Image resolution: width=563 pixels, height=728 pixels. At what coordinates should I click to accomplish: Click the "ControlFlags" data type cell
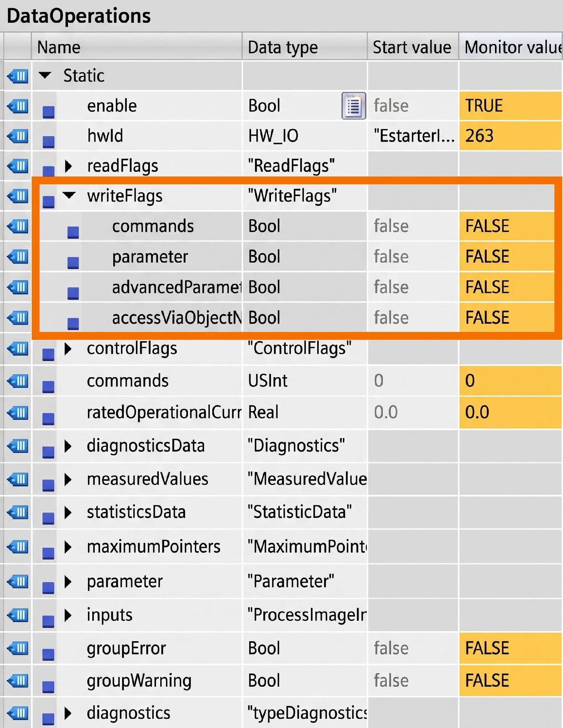click(x=305, y=348)
